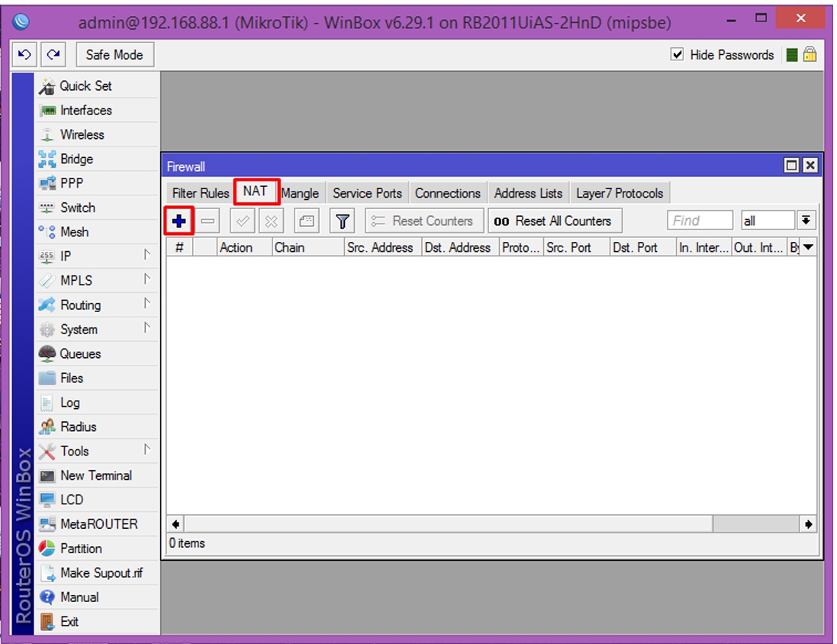
Task: Switch to the Filter Rules tab
Action: [200, 193]
